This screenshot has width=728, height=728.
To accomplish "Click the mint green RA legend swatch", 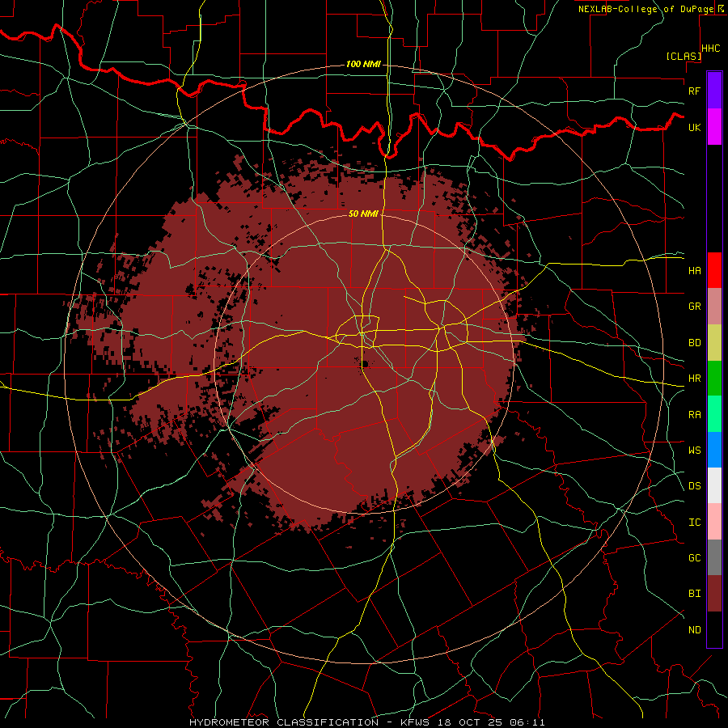I will tap(714, 414).
